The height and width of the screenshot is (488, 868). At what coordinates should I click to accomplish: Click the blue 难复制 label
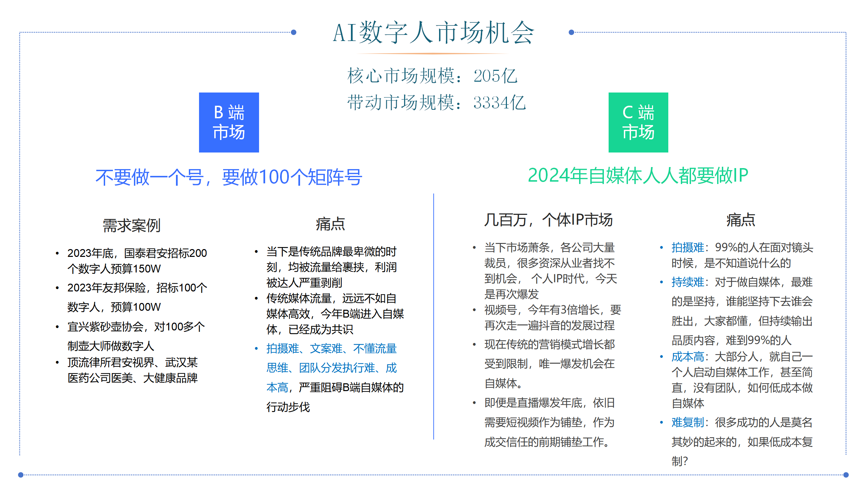click(x=688, y=422)
